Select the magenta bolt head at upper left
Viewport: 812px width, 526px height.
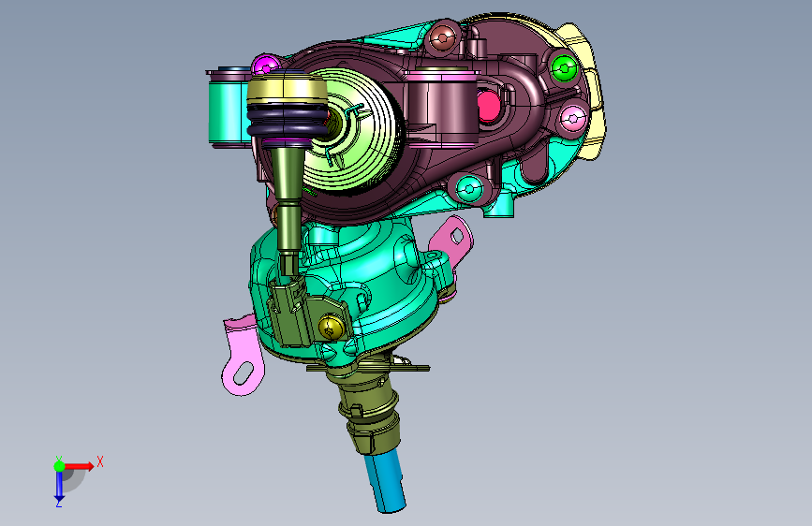tap(265, 66)
